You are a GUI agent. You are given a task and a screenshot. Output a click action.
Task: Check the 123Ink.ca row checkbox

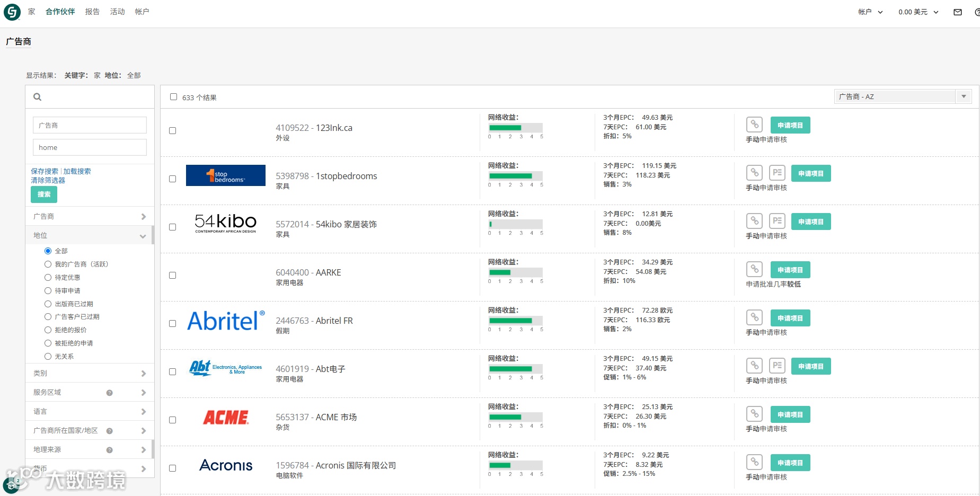tap(172, 130)
